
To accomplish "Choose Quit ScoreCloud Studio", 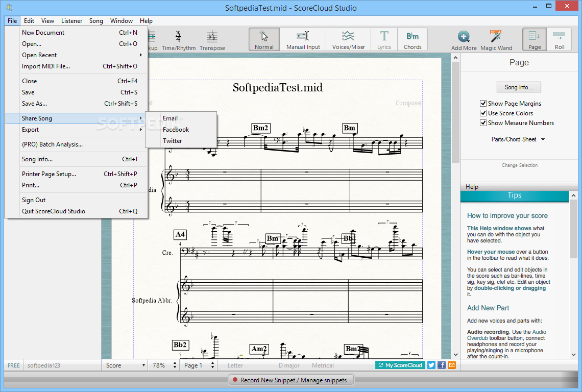I will (x=77, y=211).
